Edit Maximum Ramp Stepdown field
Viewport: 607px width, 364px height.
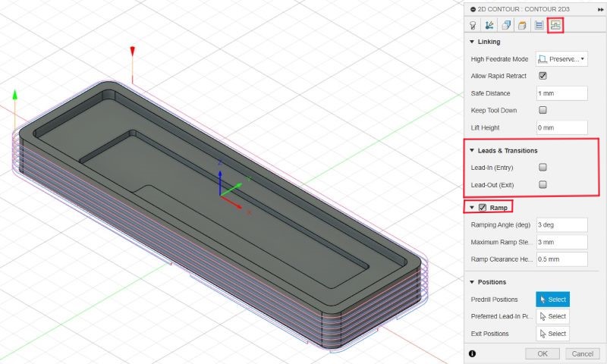pyautogui.click(x=561, y=242)
